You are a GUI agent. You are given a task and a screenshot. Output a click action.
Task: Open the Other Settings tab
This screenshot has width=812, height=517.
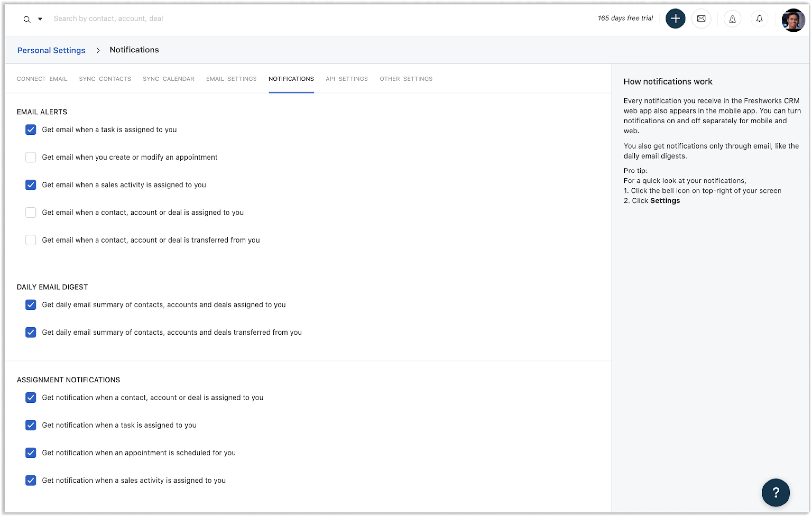coord(406,79)
